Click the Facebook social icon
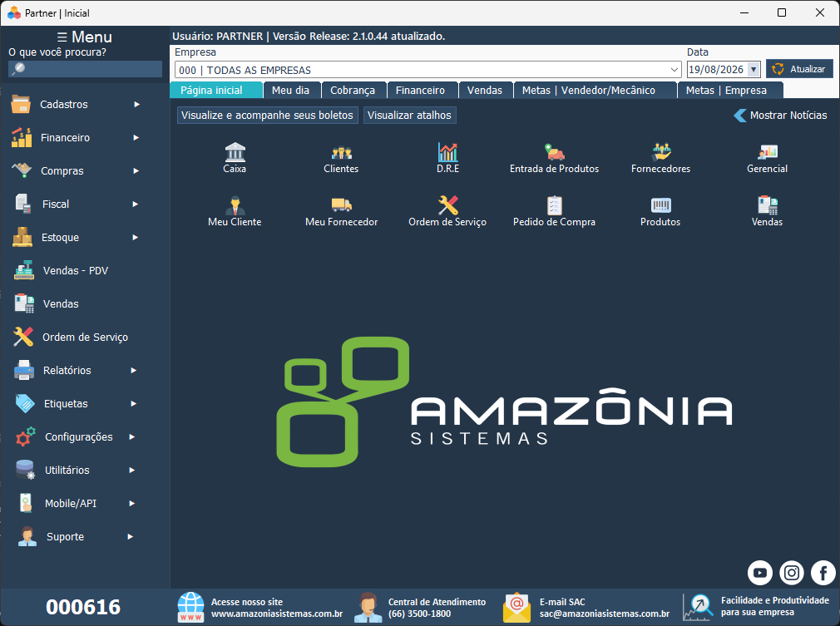 coord(823,573)
